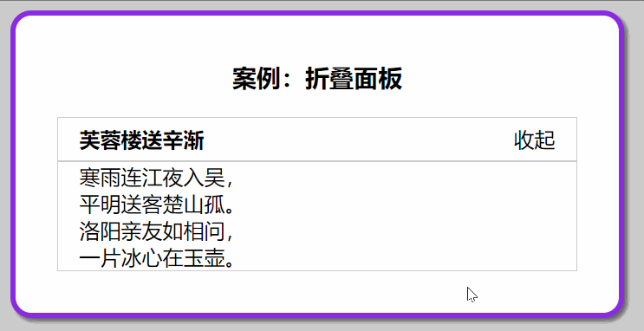The width and height of the screenshot is (644, 331).
Task: Click the poem line 寒雨连江夜入吴，
Action: pyautogui.click(x=157, y=178)
